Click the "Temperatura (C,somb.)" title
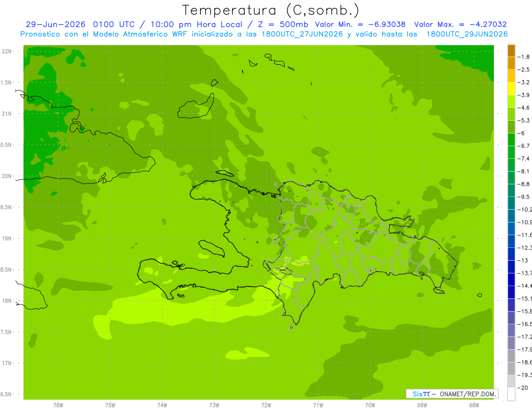 coord(271,10)
